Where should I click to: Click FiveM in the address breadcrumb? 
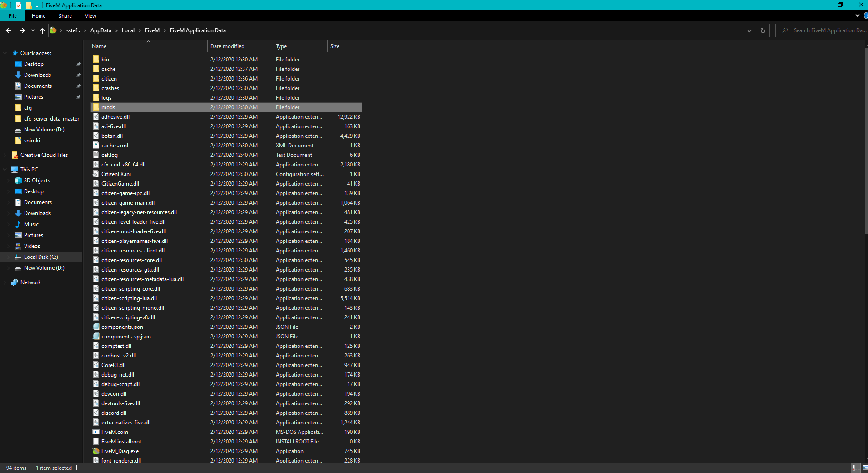click(x=152, y=30)
